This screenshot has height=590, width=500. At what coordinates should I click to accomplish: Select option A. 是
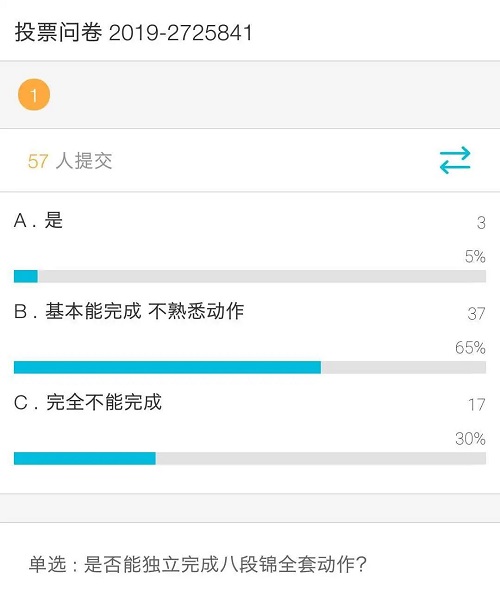click(38, 220)
